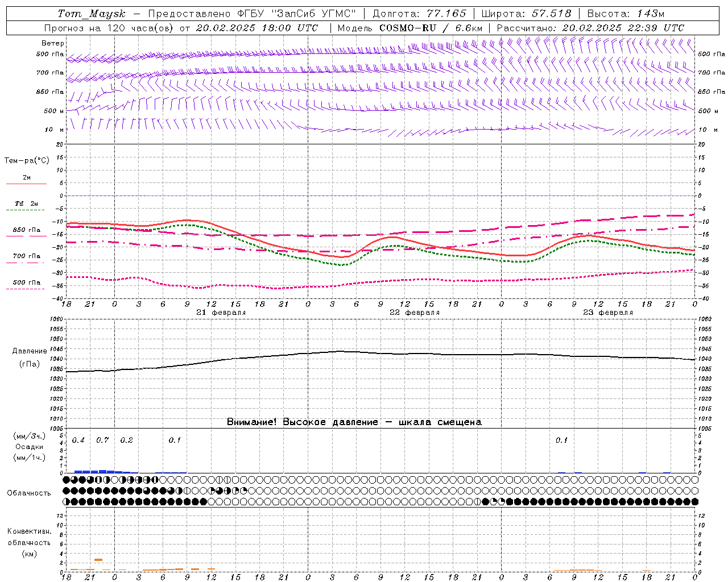Viewport: 728px width, 582px height.
Task: Click the precipitation amount "0.7"
Action: point(102,440)
